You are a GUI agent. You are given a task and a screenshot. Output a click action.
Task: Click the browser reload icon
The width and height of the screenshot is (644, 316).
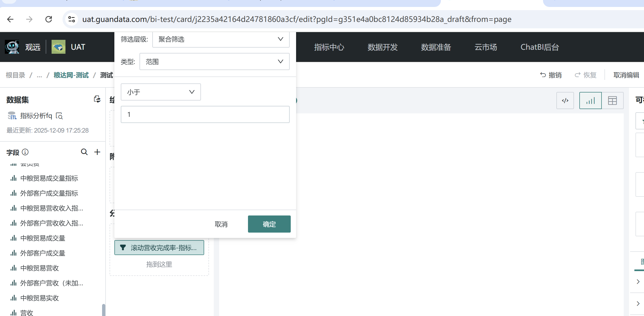pos(49,19)
